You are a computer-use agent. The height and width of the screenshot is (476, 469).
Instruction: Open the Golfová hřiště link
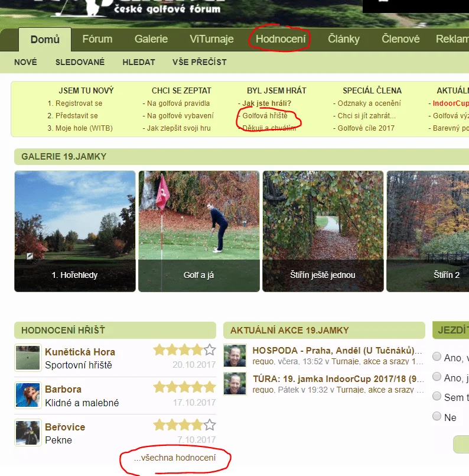pyautogui.click(x=265, y=116)
